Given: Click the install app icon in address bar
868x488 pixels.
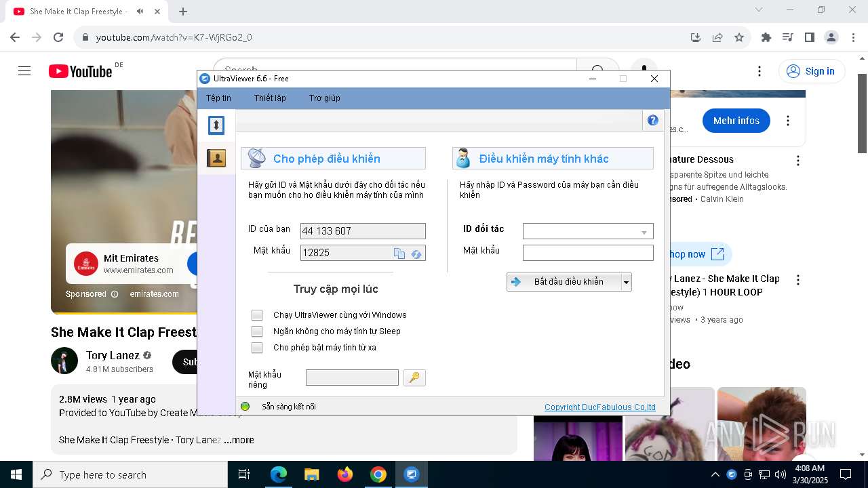Looking at the screenshot, I should pos(696,37).
